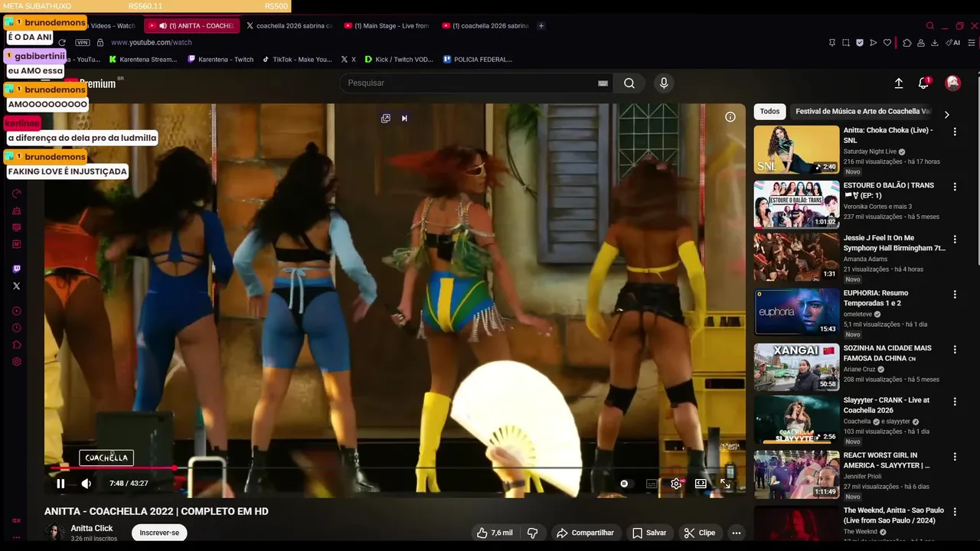This screenshot has width=980, height=551.
Task: Open Karentena - Twitch bookmark
Action: click(x=220, y=59)
